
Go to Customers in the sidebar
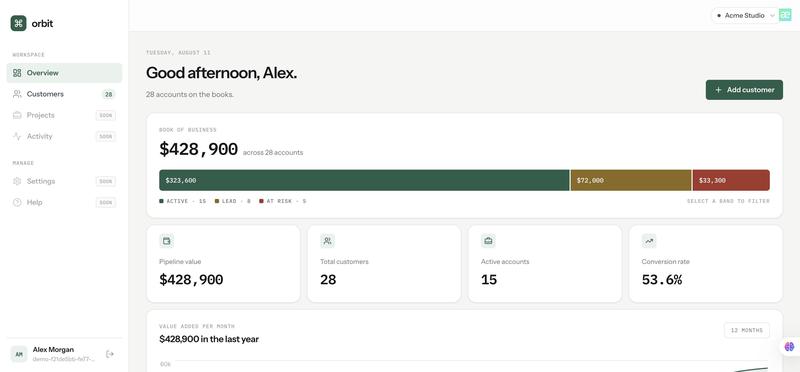pyautogui.click(x=64, y=94)
